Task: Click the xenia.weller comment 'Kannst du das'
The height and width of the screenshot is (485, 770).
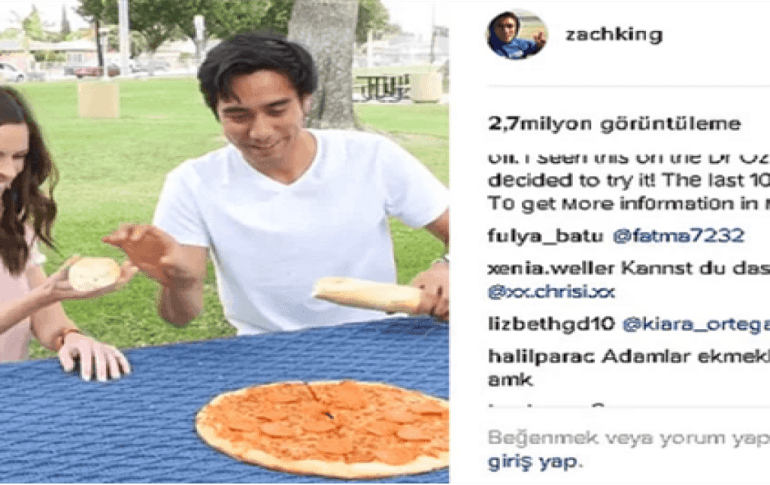Action: click(695, 269)
